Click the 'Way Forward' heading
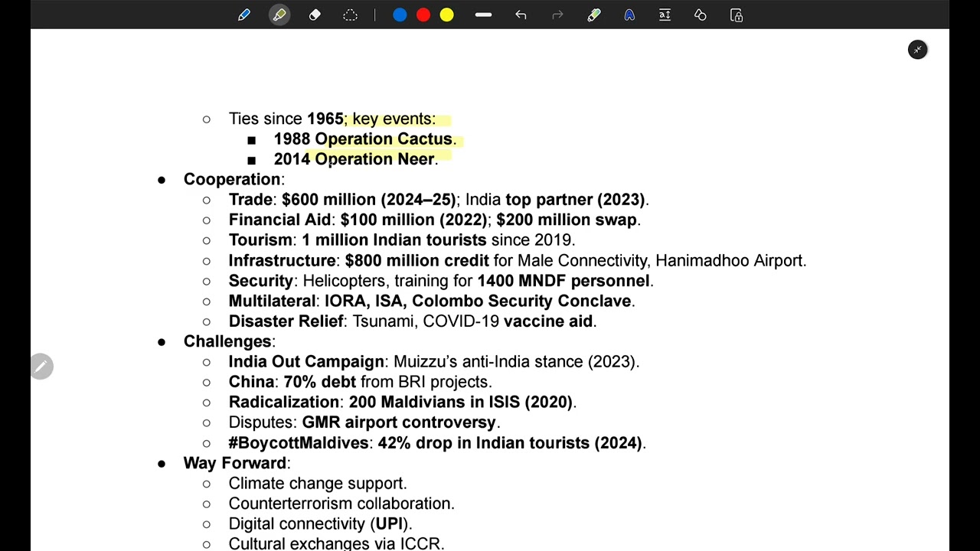The width and height of the screenshot is (980, 551). coord(235,463)
